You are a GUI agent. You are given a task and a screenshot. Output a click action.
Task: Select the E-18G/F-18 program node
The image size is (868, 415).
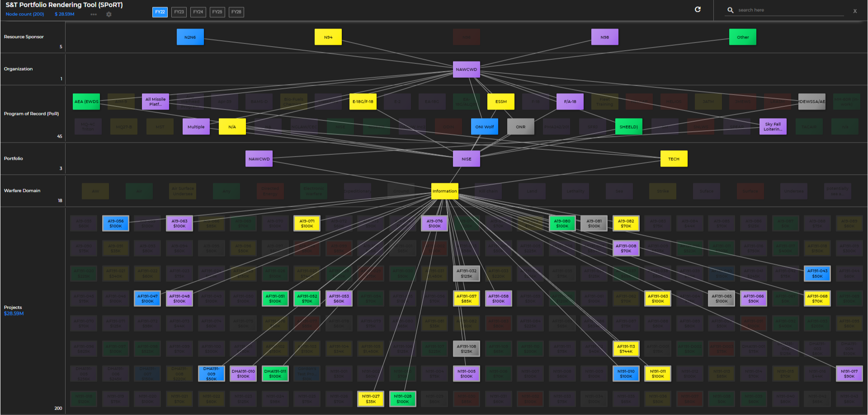click(363, 101)
